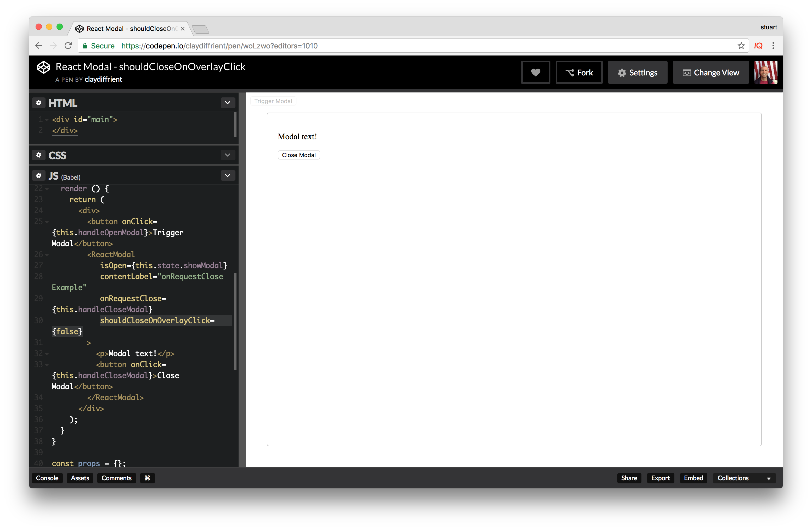The width and height of the screenshot is (812, 530).
Task: Collapse the JS (Babel) editor panel
Action: click(x=228, y=175)
